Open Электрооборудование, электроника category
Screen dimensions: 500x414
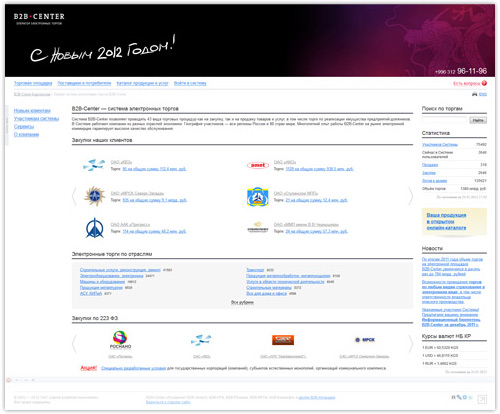(112, 276)
